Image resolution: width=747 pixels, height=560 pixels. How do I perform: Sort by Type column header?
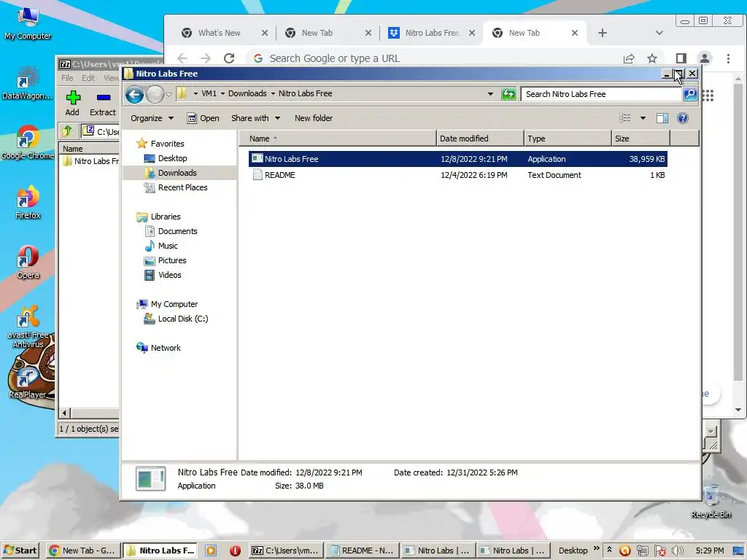(x=568, y=139)
